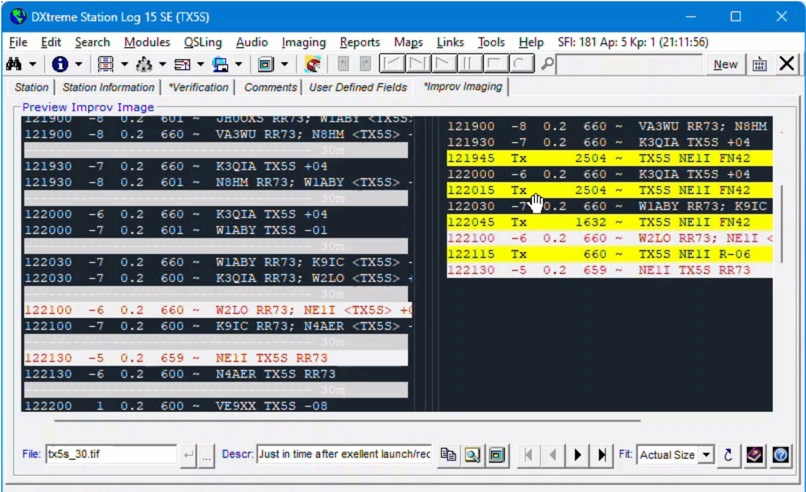Open the File menu
The width and height of the screenshot is (806, 492).
[18, 42]
